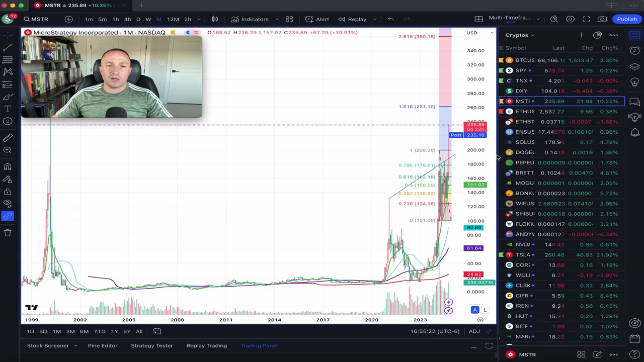Toggle lock all drawings icon
644x362 pixels.
point(8,192)
